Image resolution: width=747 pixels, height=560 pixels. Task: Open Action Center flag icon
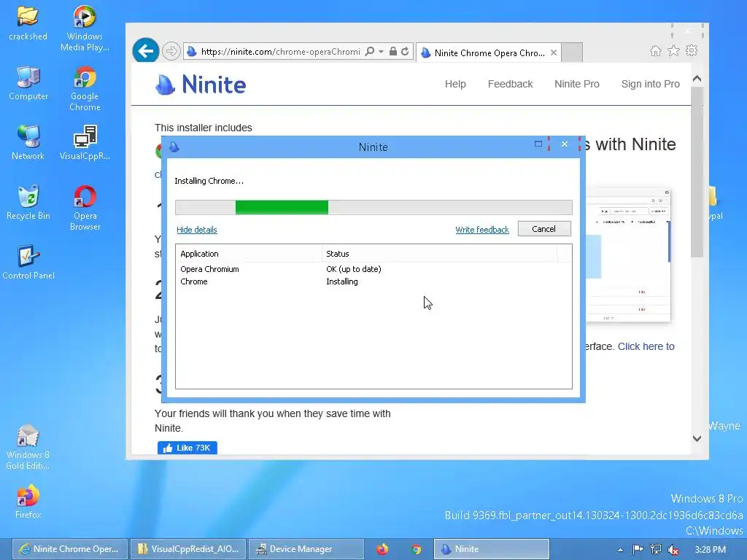point(638,550)
